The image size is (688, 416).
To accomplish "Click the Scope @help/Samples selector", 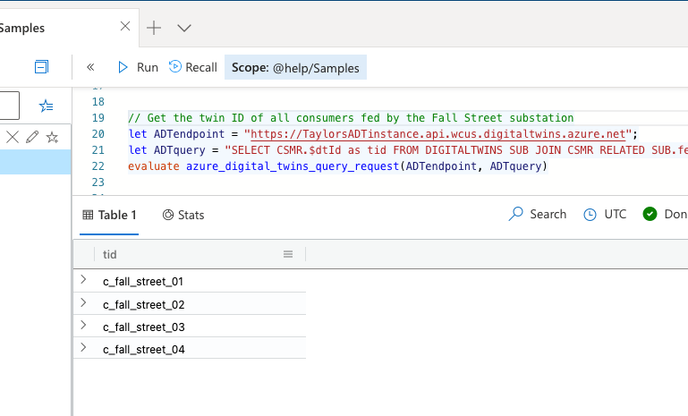I will point(295,67).
